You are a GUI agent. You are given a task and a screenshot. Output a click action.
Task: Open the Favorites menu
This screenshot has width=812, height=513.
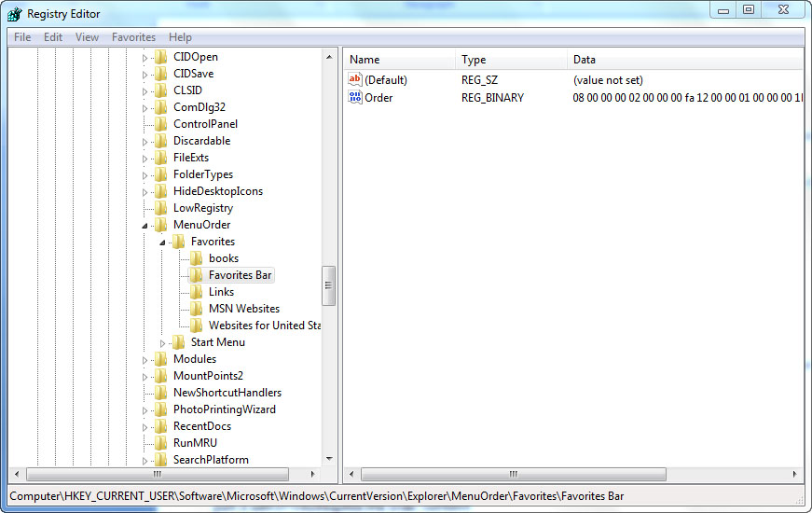(133, 37)
